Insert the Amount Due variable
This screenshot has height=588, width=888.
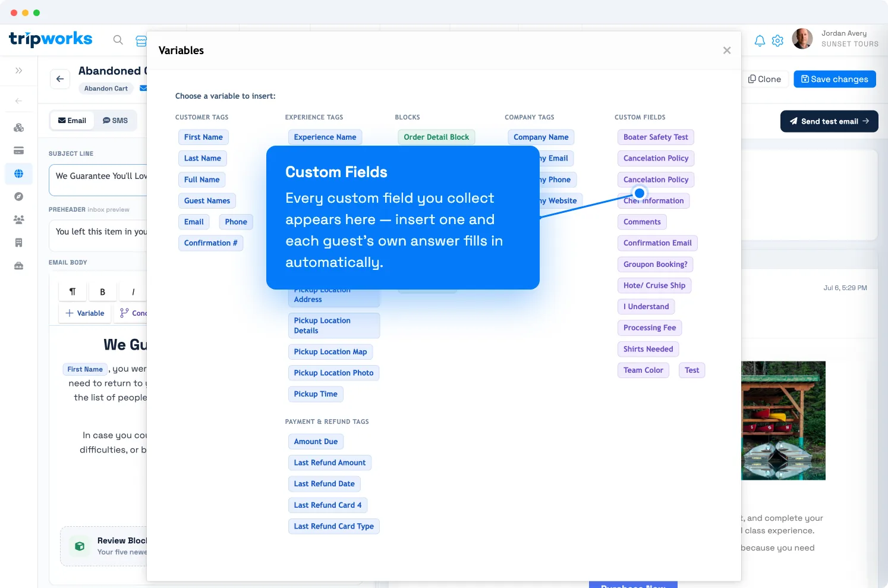pyautogui.click(x=316, y=442)
